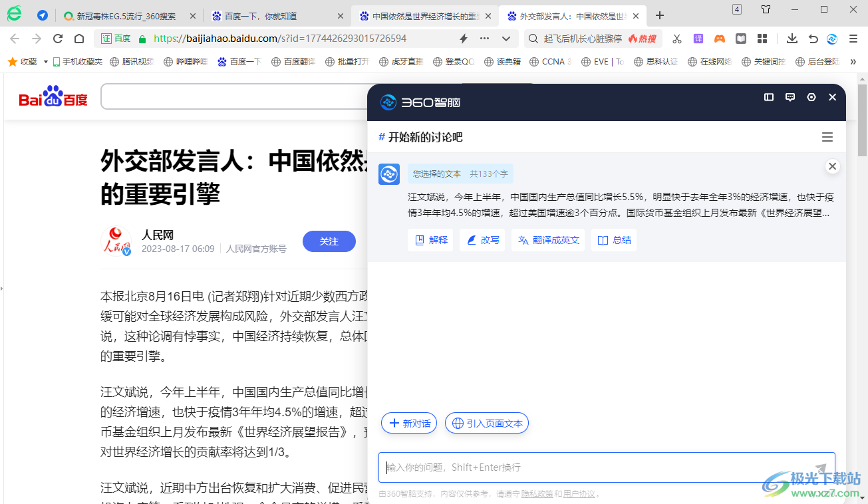The height and width of the screenshot is (504, 868).
Task: Click 关注 to follow 人民网
Action: pos(329,241)
